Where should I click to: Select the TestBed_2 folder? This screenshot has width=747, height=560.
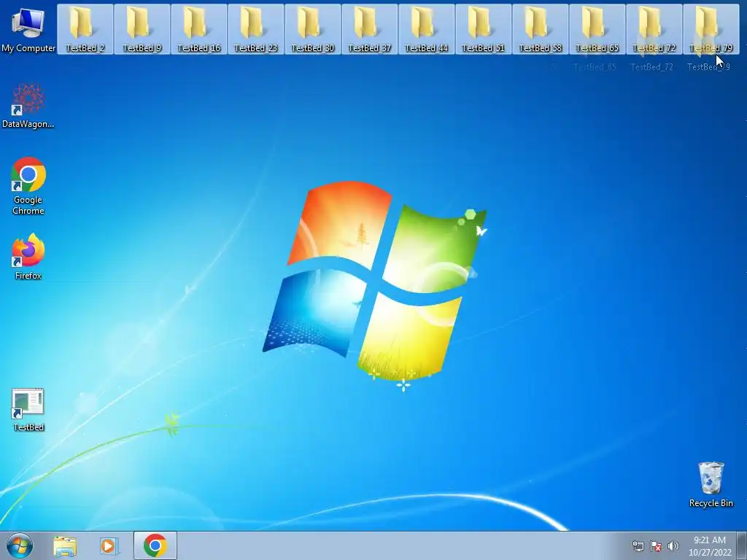click(x=85, y=29)
